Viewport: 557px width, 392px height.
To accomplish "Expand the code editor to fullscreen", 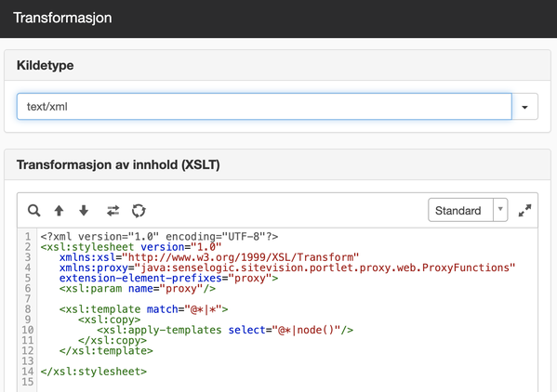I will [x=524, y=210].
